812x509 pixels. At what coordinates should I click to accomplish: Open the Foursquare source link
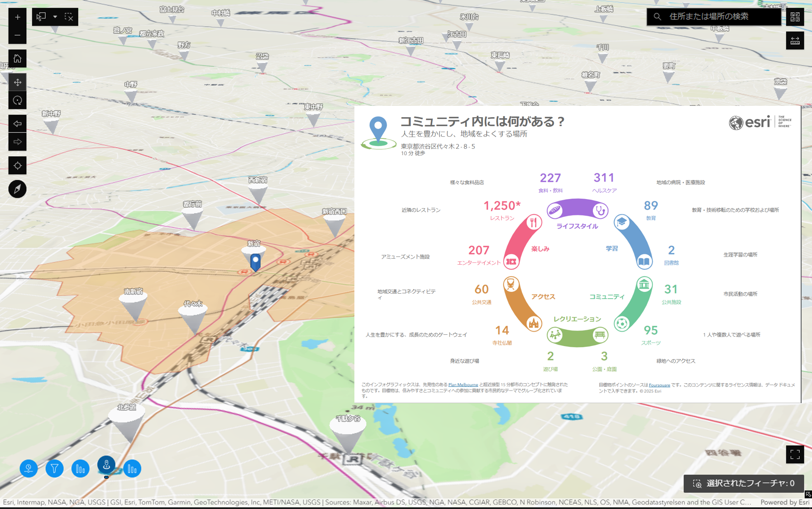[x=659, y=385]
